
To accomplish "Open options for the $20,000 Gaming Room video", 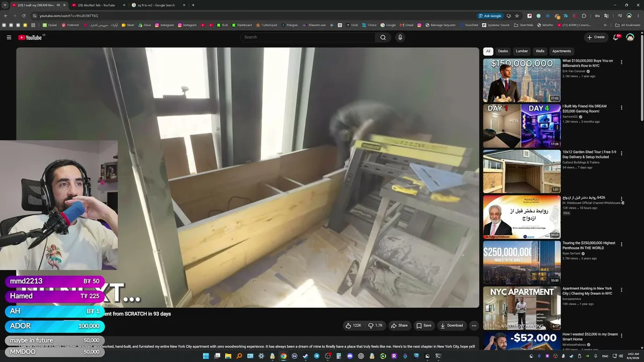I will click(x=621, y=108).
